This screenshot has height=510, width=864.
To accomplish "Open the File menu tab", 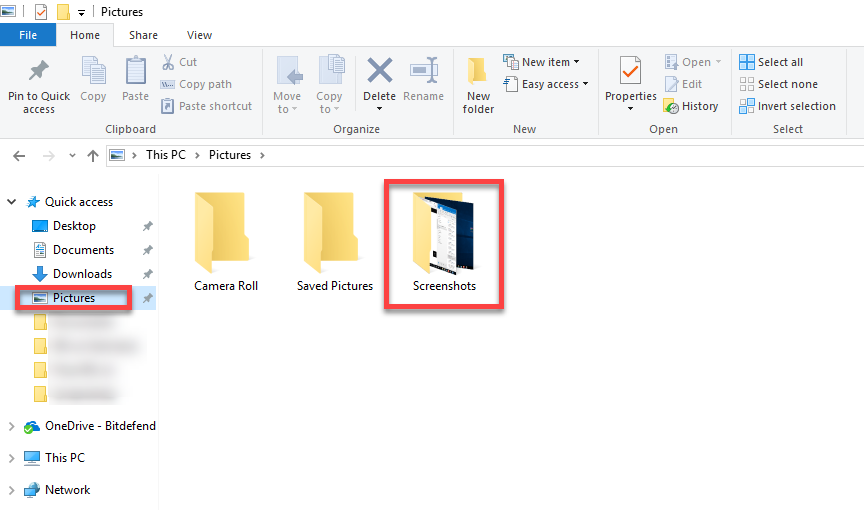I will pos(28,35).
